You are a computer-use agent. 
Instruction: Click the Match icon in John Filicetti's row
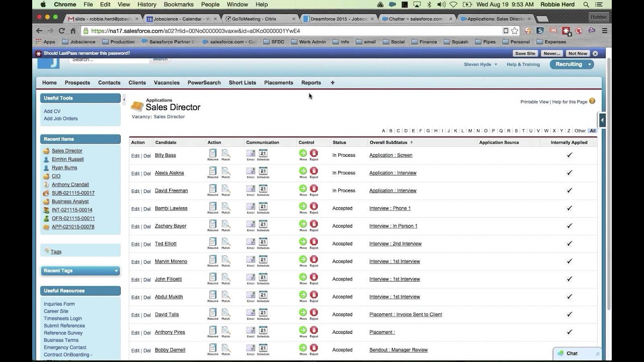[226, 277]
